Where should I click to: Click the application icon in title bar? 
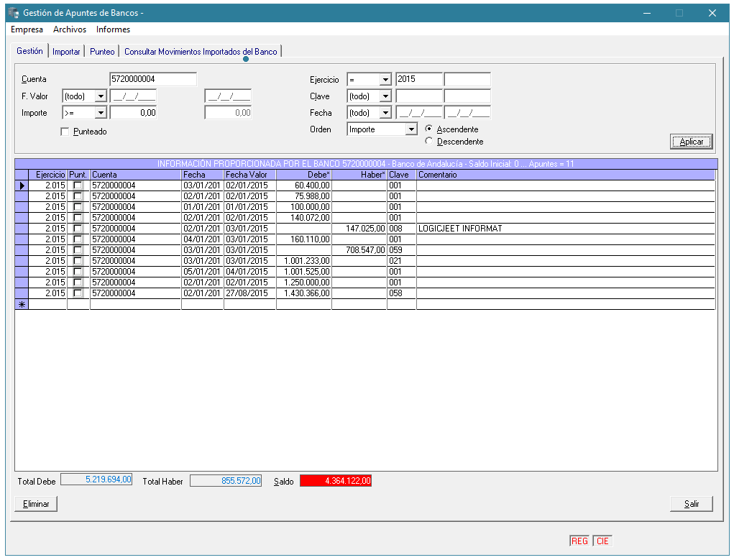click(13, 13)
